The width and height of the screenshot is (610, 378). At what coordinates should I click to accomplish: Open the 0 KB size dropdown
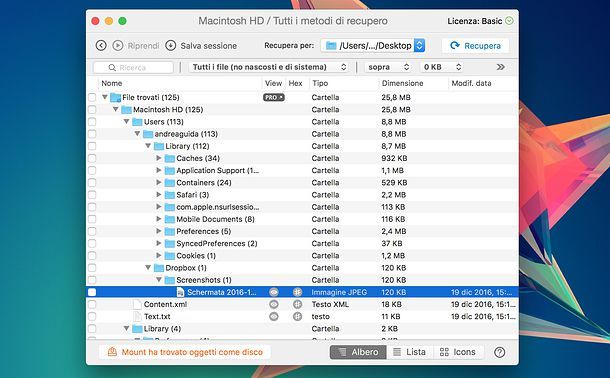(x=442, y=67)
